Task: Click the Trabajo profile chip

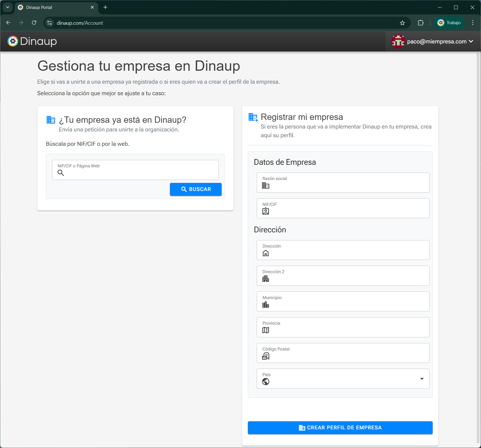Action: pyautogui.click(x=449, y=23)
